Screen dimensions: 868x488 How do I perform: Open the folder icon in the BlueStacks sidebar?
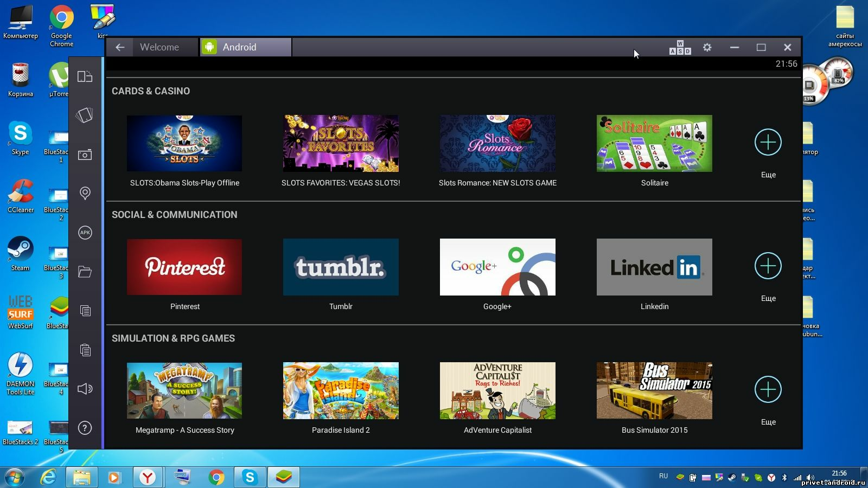tap(85, 272)
